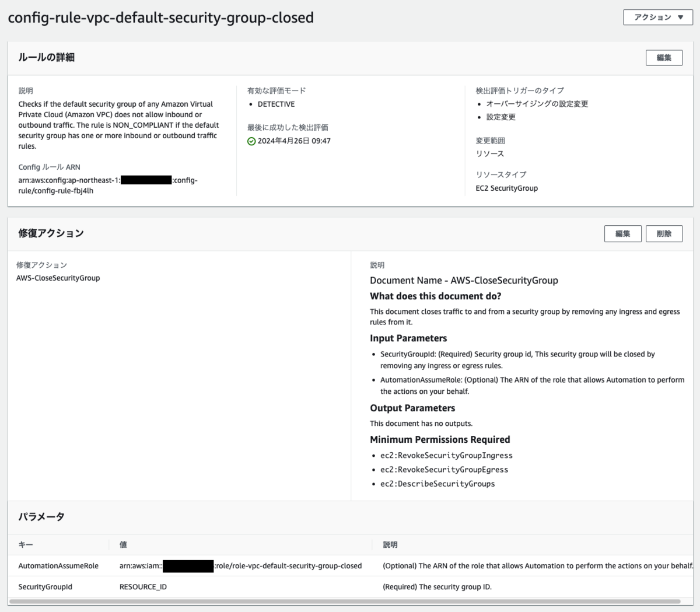This screenshot has height=612, width=700.
Task: Click the Config ルール ARN value
Action: coord(108,186)
